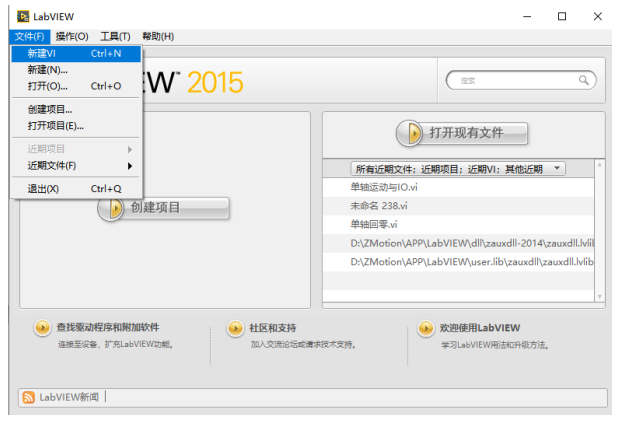Image resolution: width=619 pixels, height=422 pixels.
Task: Click the 创建项目 button
Action: (163, 208)
